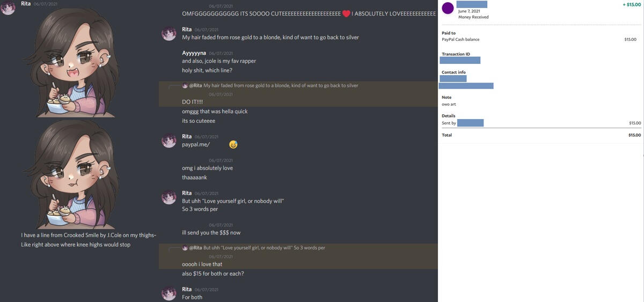Open the lower chibi artwork with puffed cheeks

tap(69, 174)
